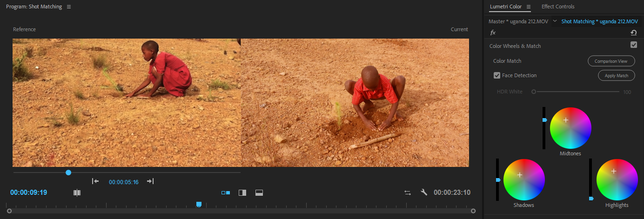Toggle the fx bypass icon
This screenshot has height=219, width=644.
493,33
